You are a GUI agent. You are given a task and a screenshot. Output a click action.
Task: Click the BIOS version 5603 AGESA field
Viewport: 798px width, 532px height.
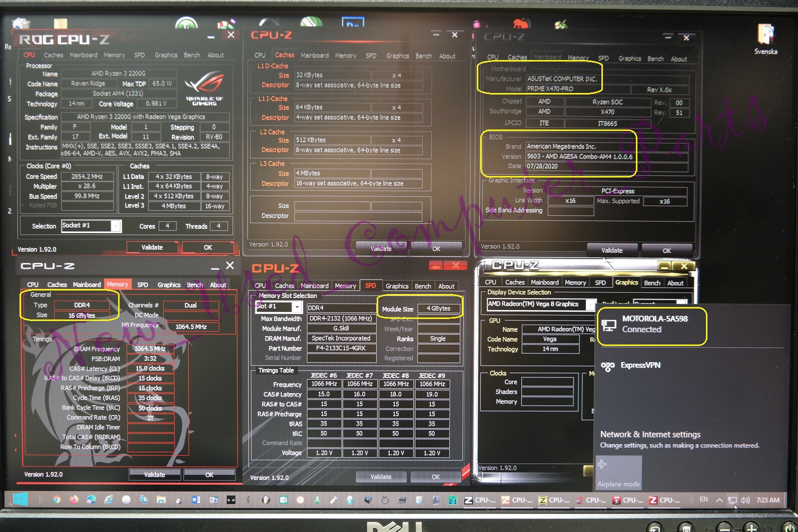pos(606,156)
